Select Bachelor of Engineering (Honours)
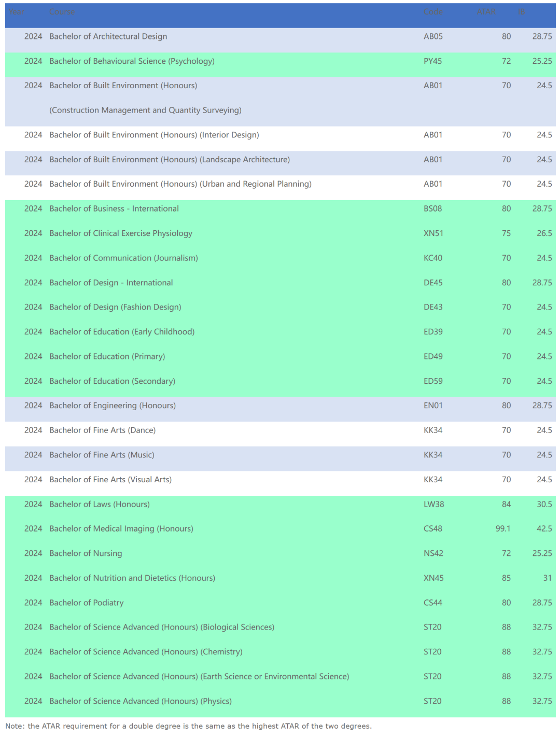Screen dimensions: 560x740 (x=113, y=406)
